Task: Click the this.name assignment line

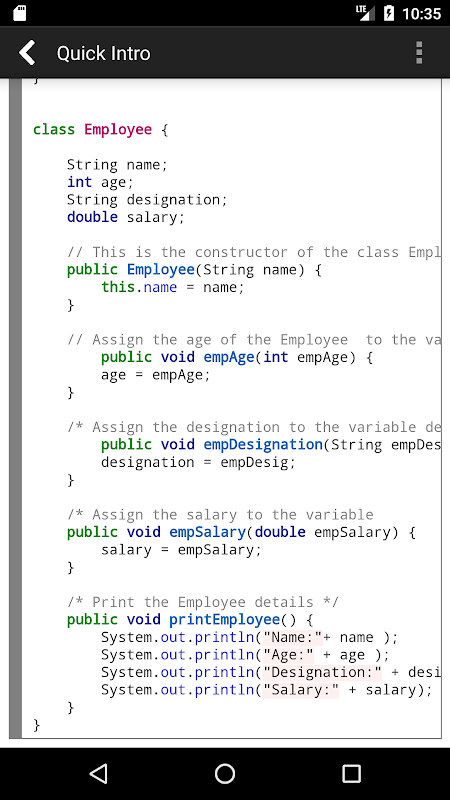Action: [x=173, y=287]
